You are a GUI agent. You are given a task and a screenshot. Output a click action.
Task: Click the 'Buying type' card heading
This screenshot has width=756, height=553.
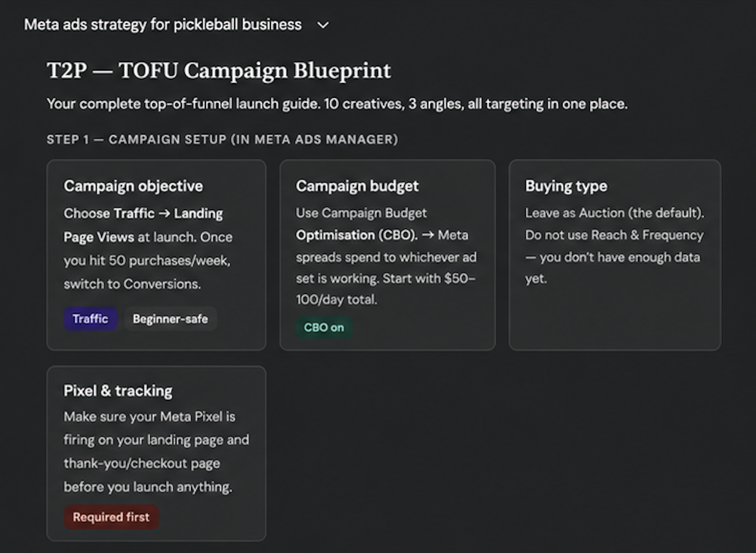pyautogui.click(x=566, y=186)
